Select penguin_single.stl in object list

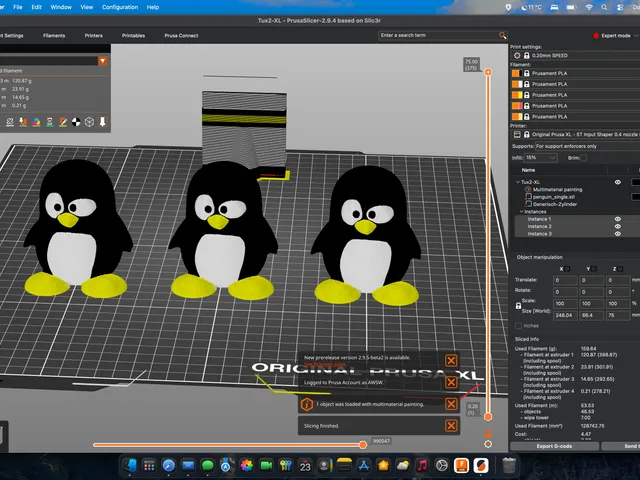tap(553, 197)
